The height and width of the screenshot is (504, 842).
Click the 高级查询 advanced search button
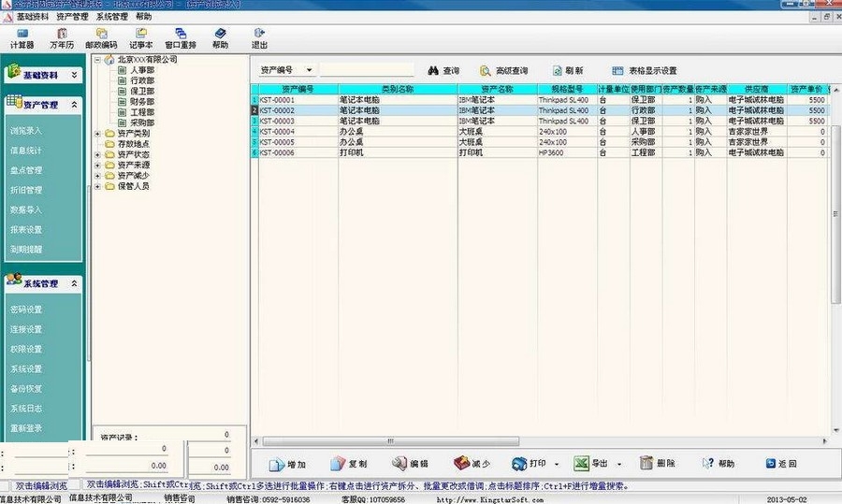coord(504,70)
